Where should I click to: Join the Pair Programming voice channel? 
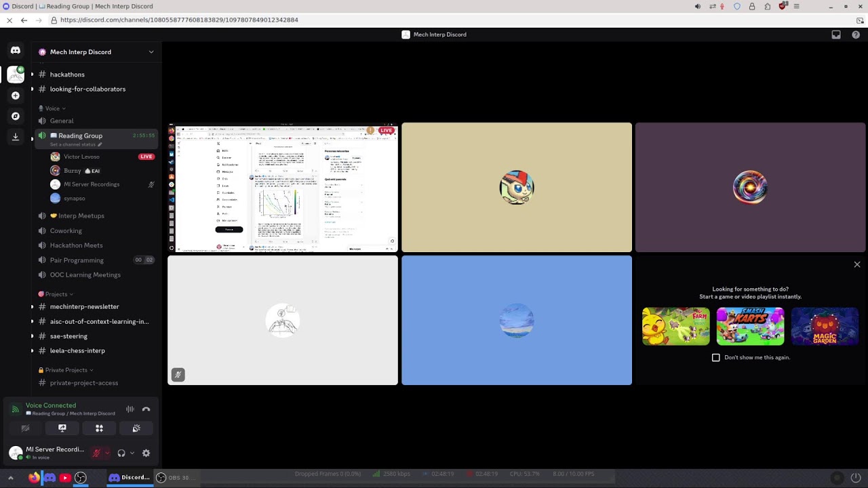[77, 260]
